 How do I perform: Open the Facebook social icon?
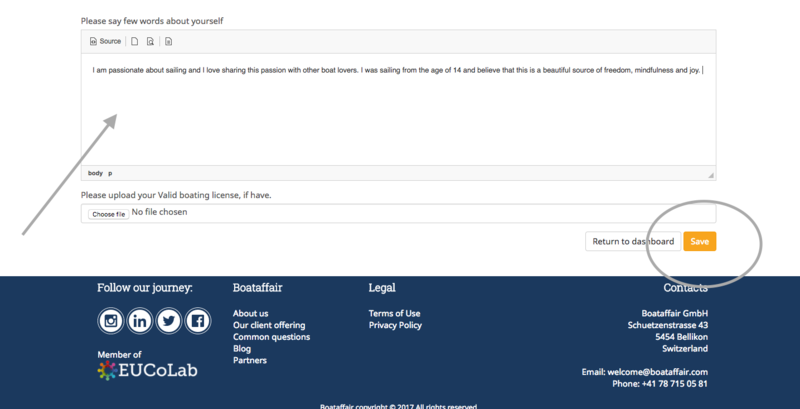click(x=198, y=321)
